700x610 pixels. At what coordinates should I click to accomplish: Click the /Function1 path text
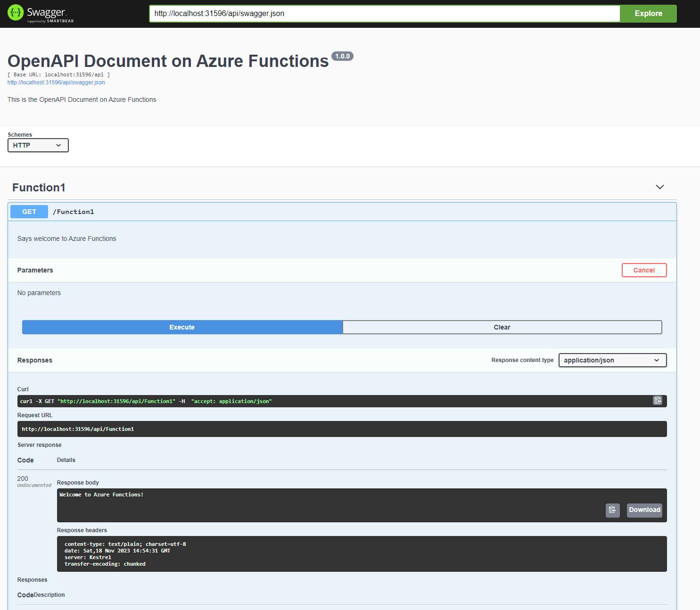coord(74,212)
